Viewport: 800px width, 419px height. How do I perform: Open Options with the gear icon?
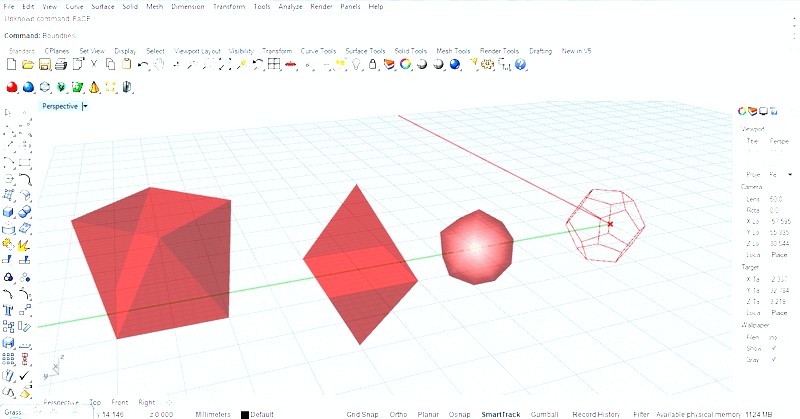point(488,64)
